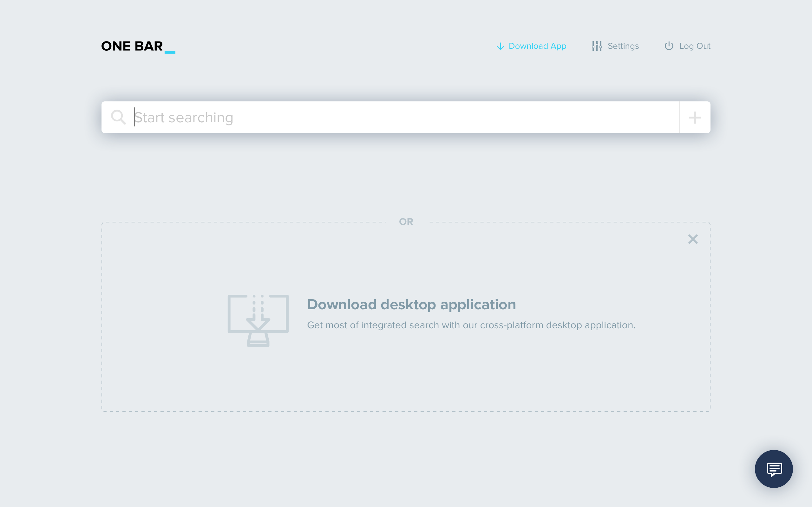Click the Get most of integrated search text
The image size is (812, 507).
[372, 325]
